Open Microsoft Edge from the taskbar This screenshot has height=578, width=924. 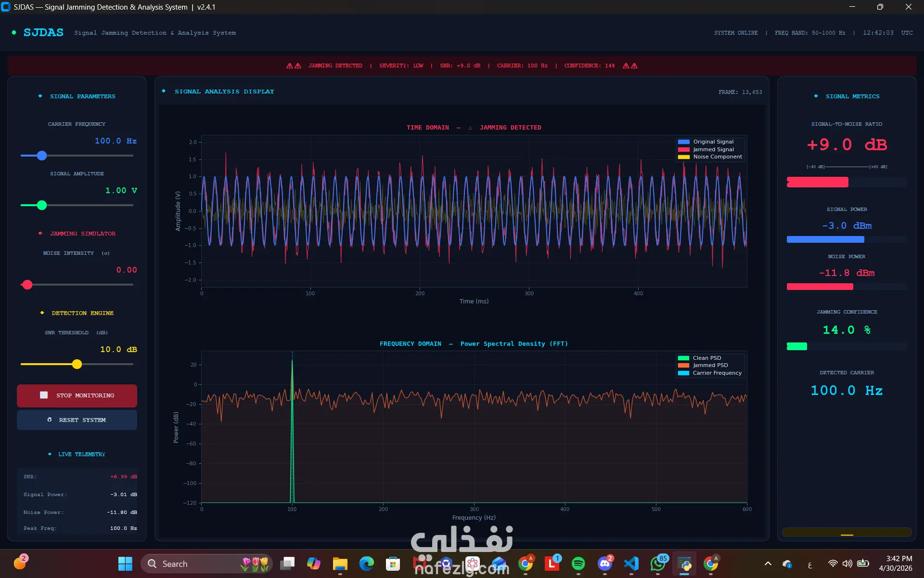click(367, 564)
